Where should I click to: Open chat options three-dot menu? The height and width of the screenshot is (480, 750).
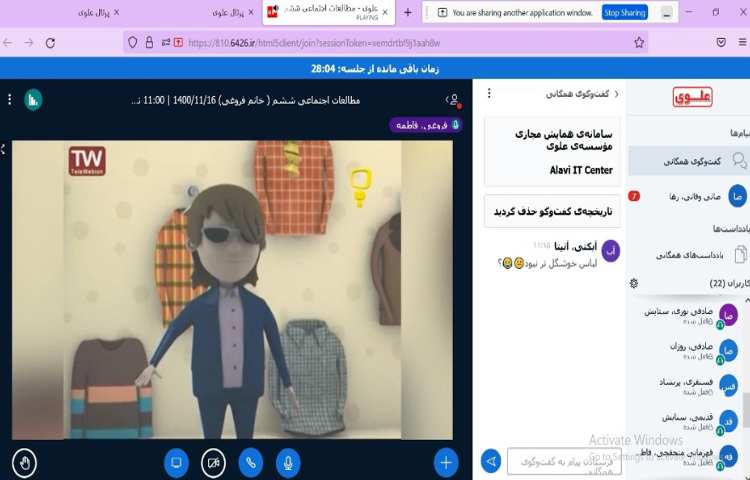pos(489,93)
